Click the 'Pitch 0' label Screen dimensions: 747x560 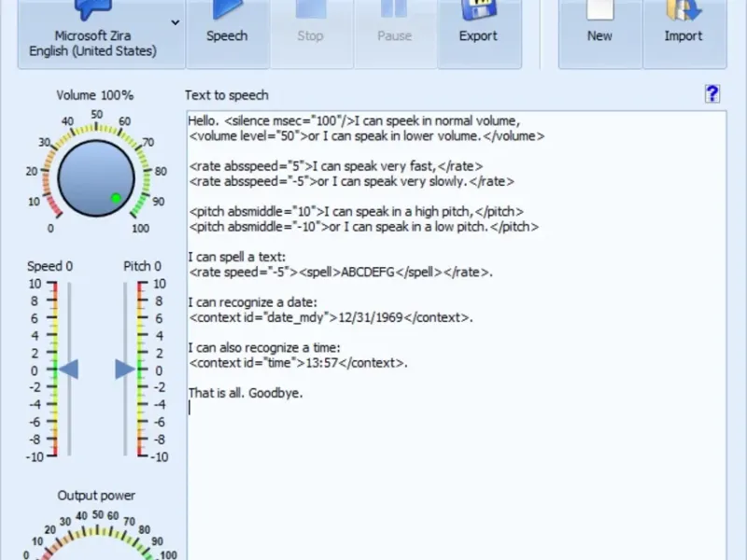click(143, 266)
